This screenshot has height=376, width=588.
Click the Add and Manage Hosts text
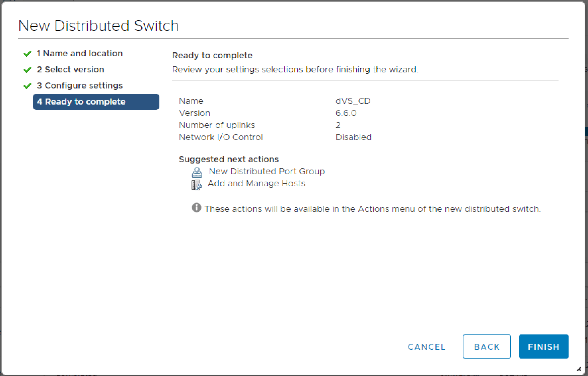pos(256,184)
